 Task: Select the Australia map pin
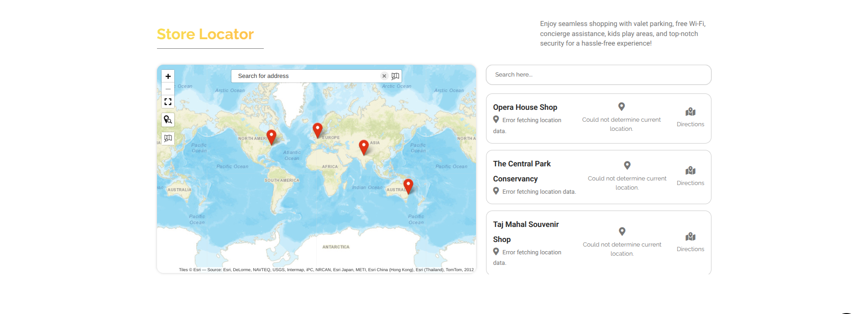(408, 185)
